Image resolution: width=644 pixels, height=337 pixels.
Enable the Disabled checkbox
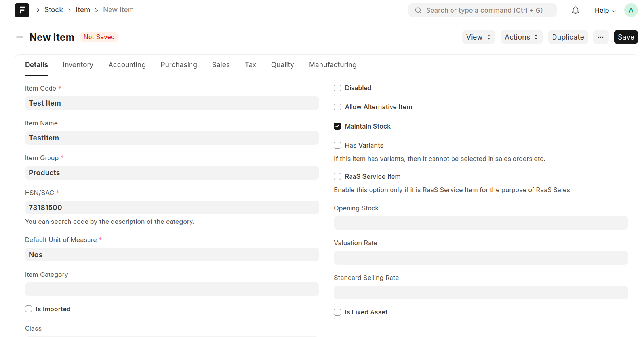[x=337, y=88]
